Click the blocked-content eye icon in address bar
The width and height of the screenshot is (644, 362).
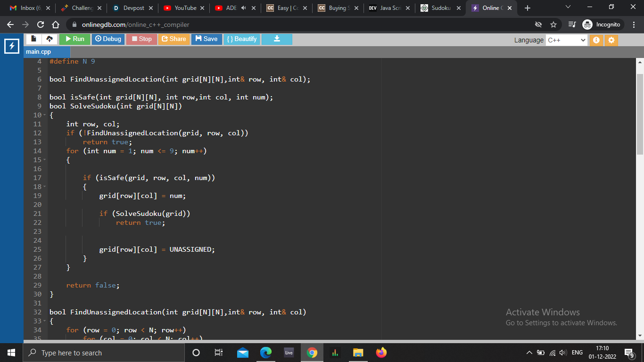[537, 24]
